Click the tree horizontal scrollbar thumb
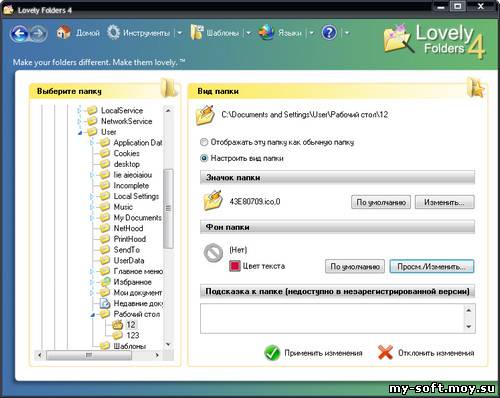 click(89, 355)
